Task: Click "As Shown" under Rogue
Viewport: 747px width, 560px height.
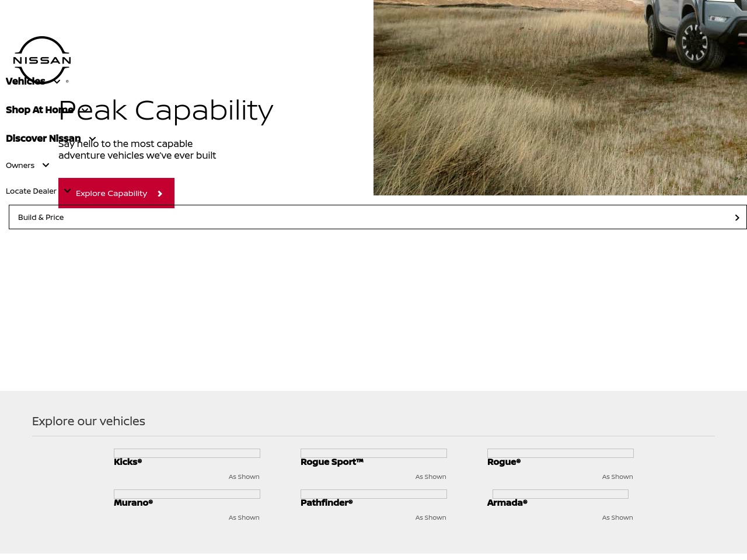Action: click(x=617, y=477)
